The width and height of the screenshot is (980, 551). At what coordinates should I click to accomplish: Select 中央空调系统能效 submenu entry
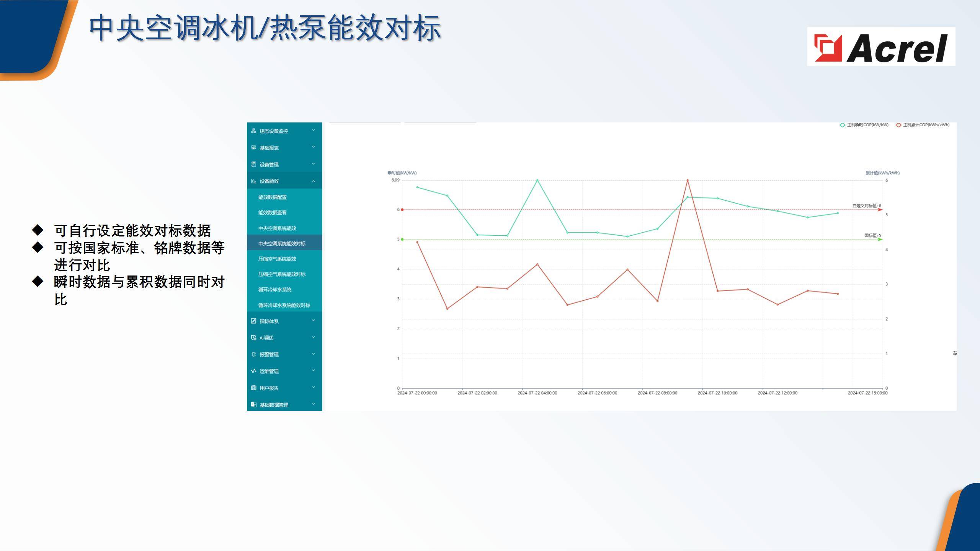click(277, 228)
